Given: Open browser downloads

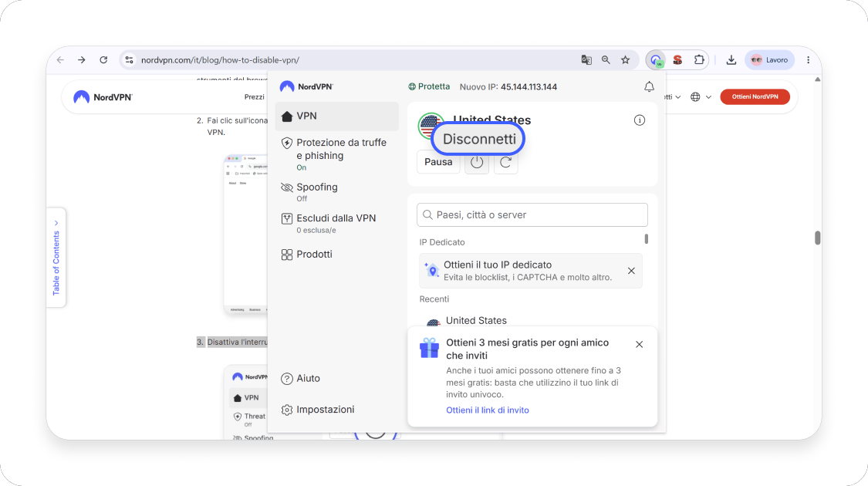Looking at the screenshot, I should coord(731,59).
